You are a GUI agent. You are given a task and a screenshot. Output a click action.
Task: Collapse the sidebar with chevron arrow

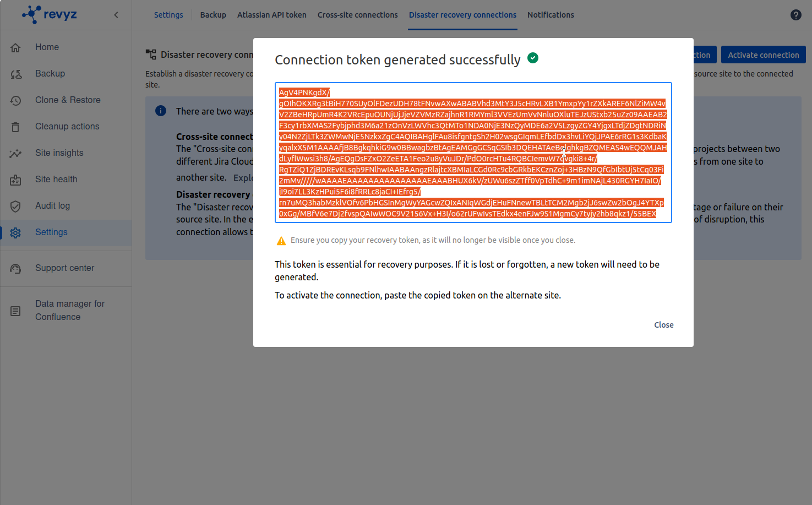[116, 15]
